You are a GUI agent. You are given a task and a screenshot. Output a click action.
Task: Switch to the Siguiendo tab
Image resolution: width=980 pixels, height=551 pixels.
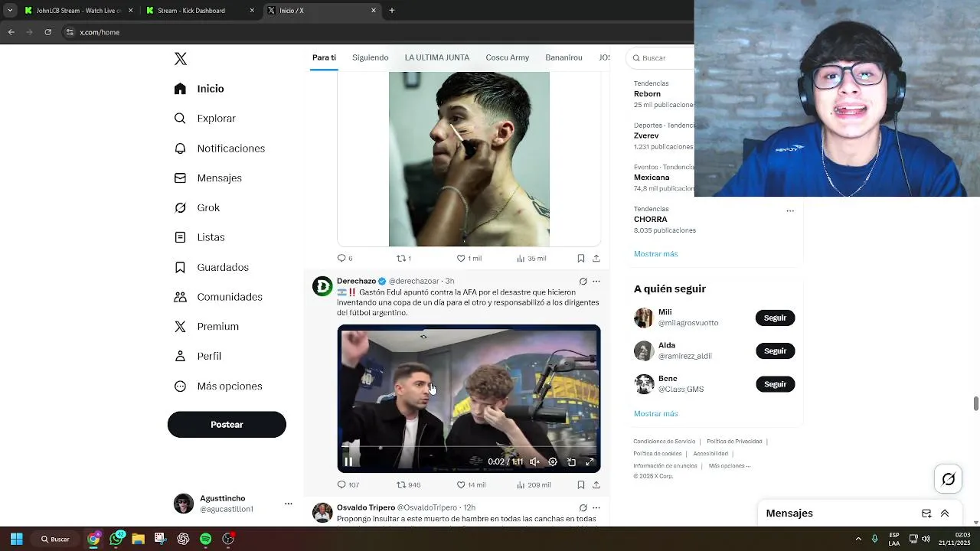tap(370, 57)
